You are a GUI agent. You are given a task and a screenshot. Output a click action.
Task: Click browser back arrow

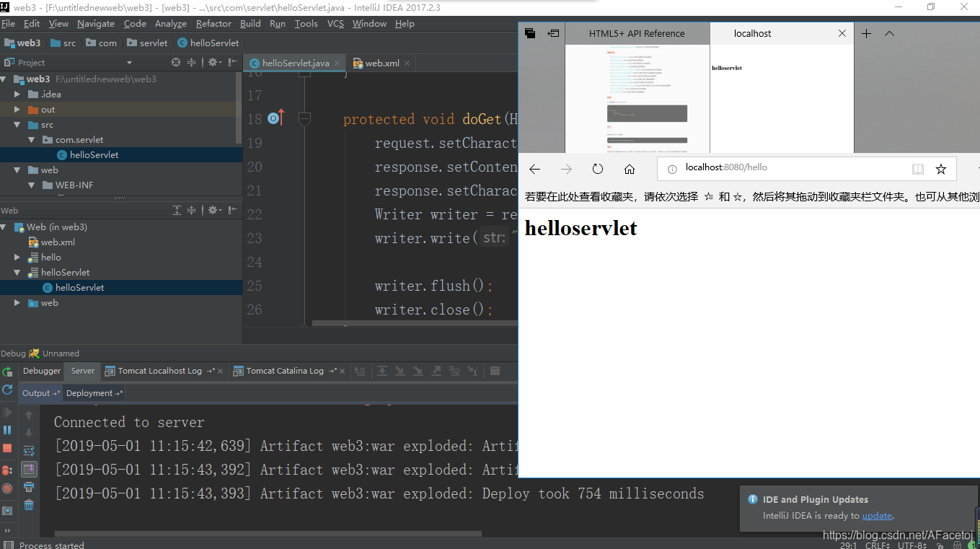(534, 169)
